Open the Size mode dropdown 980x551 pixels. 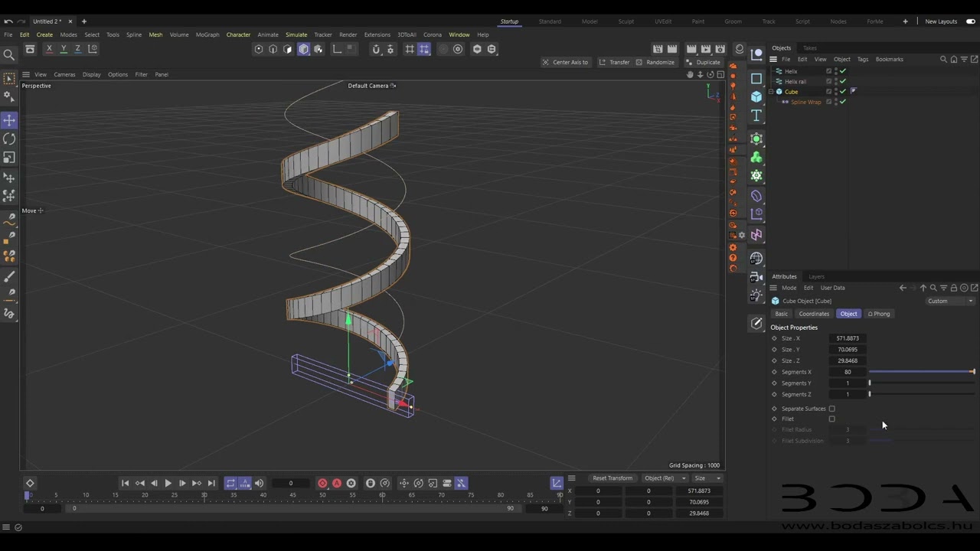pos(707,478)
